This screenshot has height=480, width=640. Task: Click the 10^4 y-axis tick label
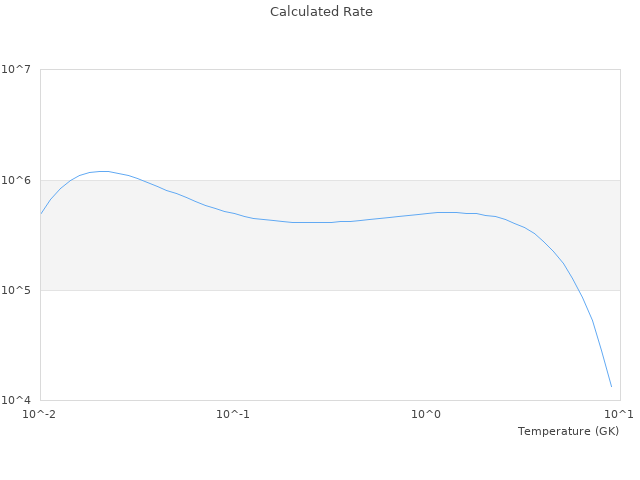[16, 400]
